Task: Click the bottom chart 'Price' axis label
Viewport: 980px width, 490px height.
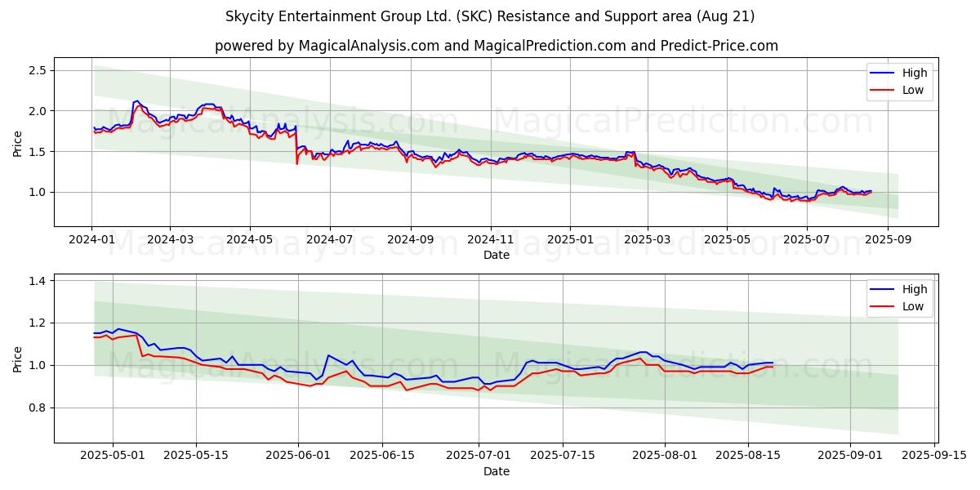Action: pos(18,358)
